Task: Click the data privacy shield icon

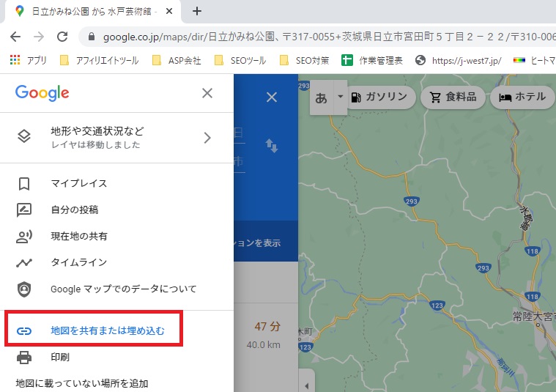Action: [24, 289]
